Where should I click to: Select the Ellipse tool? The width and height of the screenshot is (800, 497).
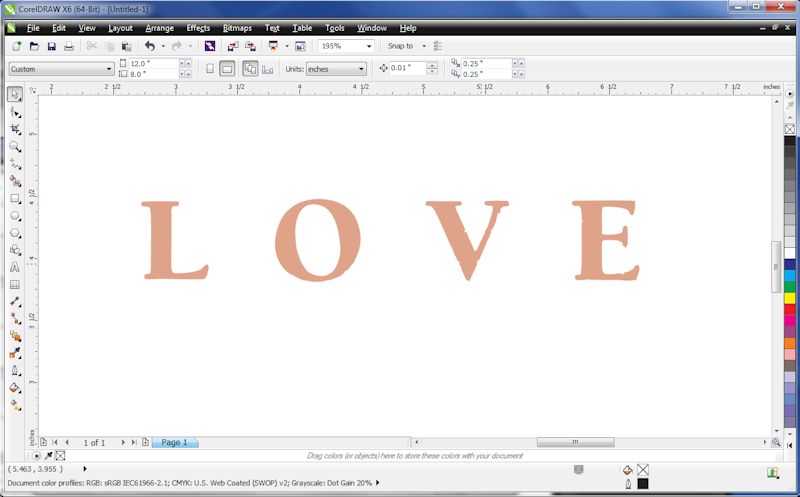click(x=15, y=215)
